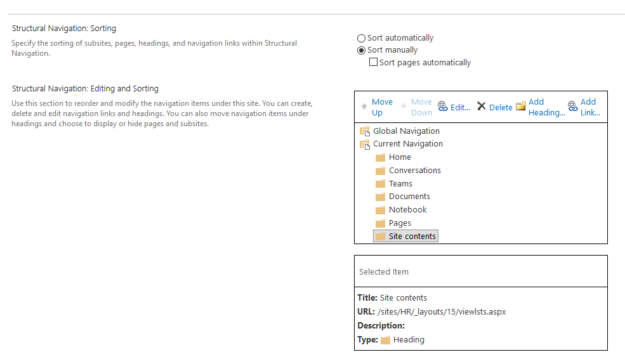
Task: Delete the selected navigation item
Action: click(x=501, y=108)
